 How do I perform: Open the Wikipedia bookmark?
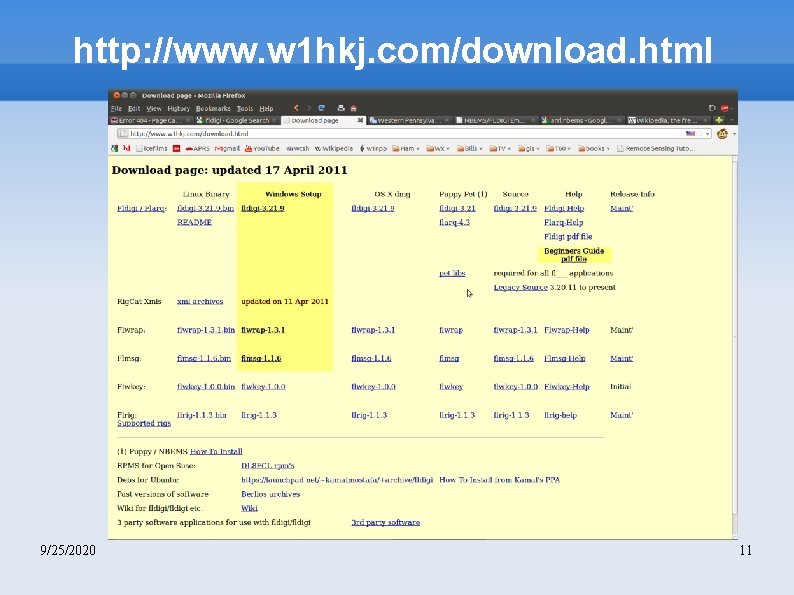[x=334, y=148]
